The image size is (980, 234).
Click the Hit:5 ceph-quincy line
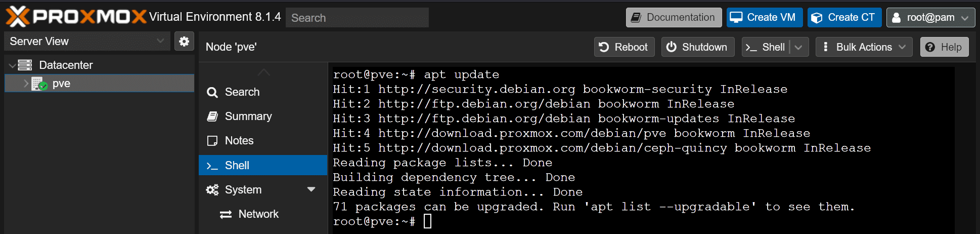coord(602,148)
